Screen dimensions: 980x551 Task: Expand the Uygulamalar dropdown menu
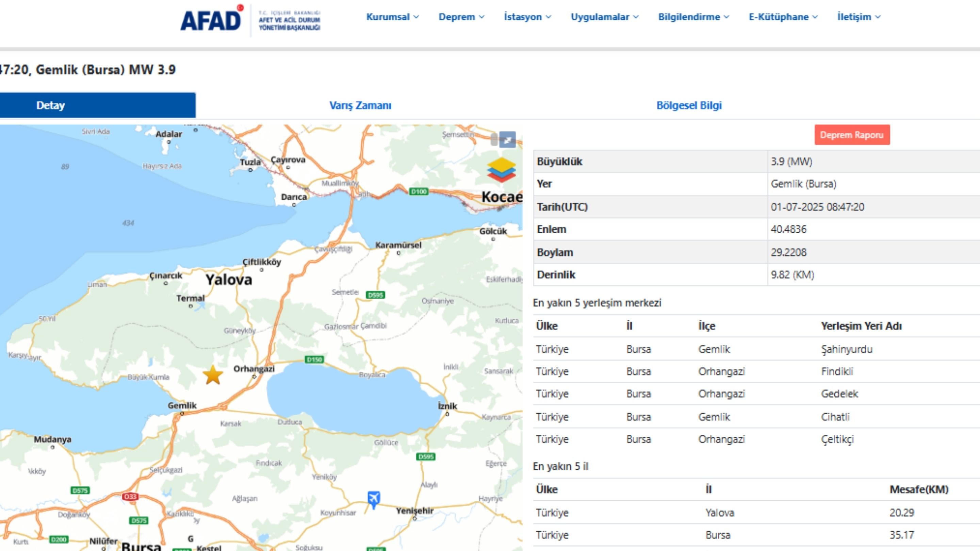[605, 17]
